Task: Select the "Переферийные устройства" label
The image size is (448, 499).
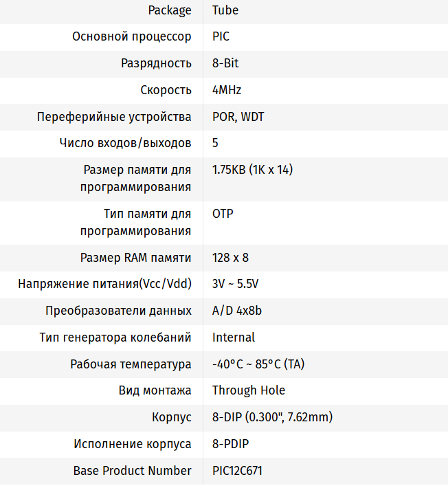Action: [114, 117]
